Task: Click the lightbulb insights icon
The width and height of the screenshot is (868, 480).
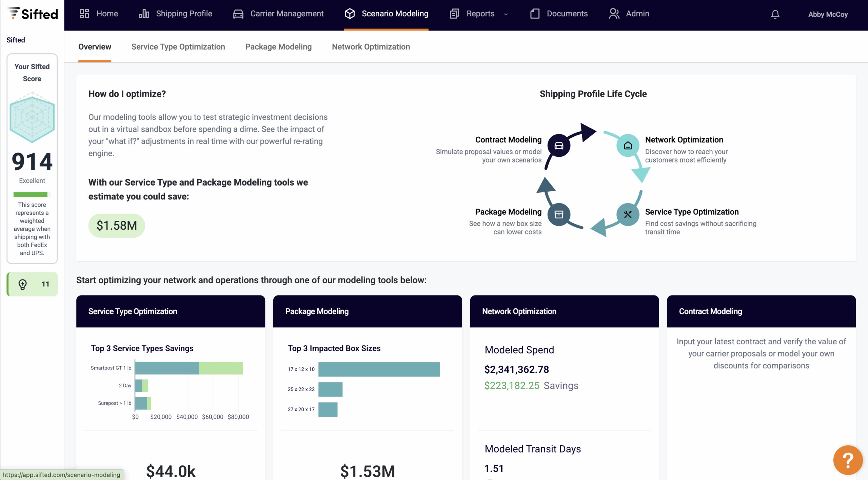Action: click(23, 284)
